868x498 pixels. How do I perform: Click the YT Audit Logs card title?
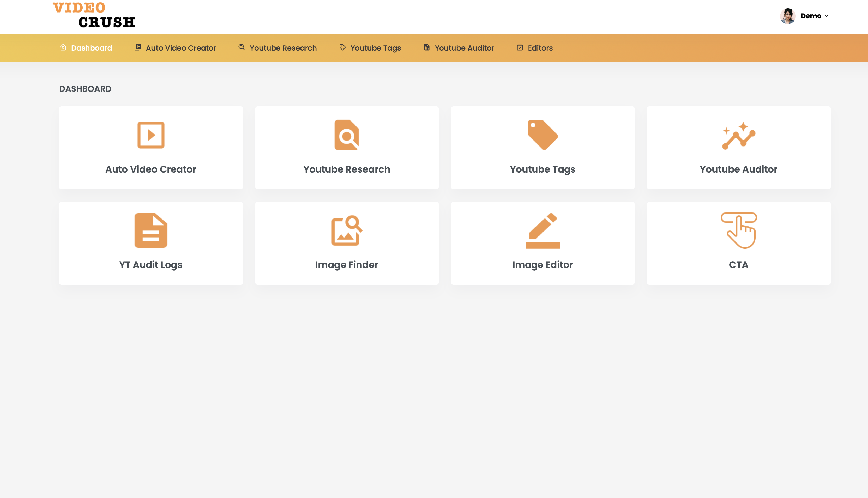tap(150, 265)
